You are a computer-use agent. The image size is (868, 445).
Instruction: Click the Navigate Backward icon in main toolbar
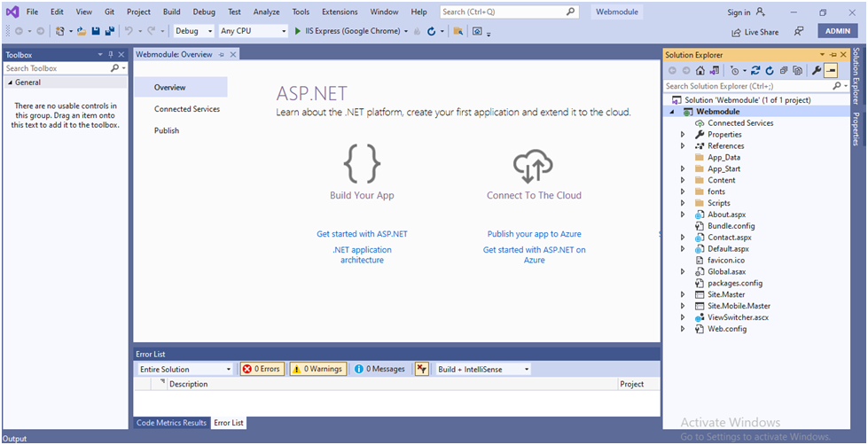click(x=19, y=32)
